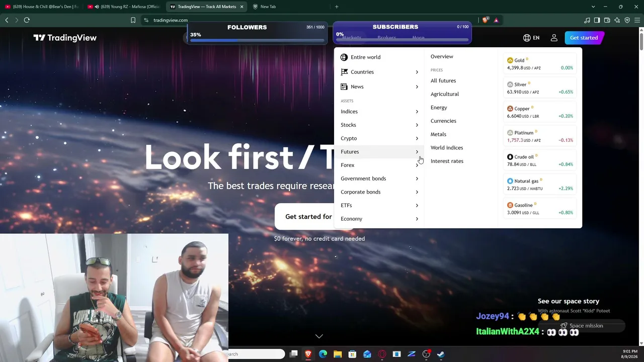This screenshot has height=362, width=644.
Task: Open the Leo AI sparkle icon
Action: (x=617, y=20)
